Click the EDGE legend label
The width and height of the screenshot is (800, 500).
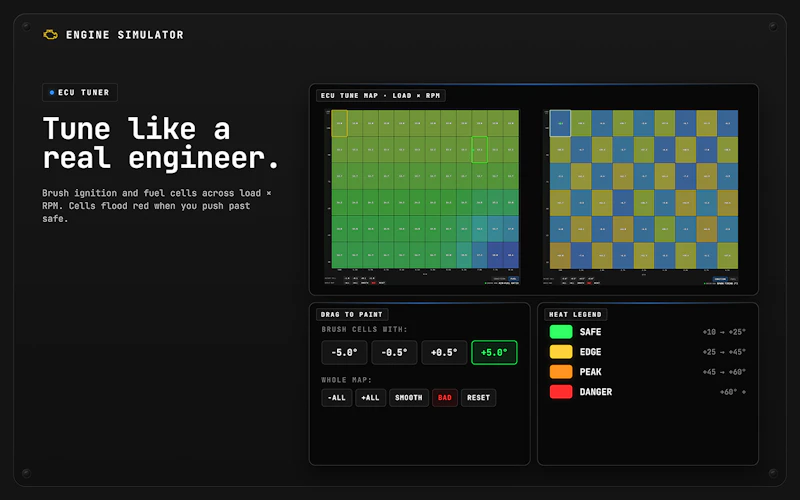click(x=590, y=352)
